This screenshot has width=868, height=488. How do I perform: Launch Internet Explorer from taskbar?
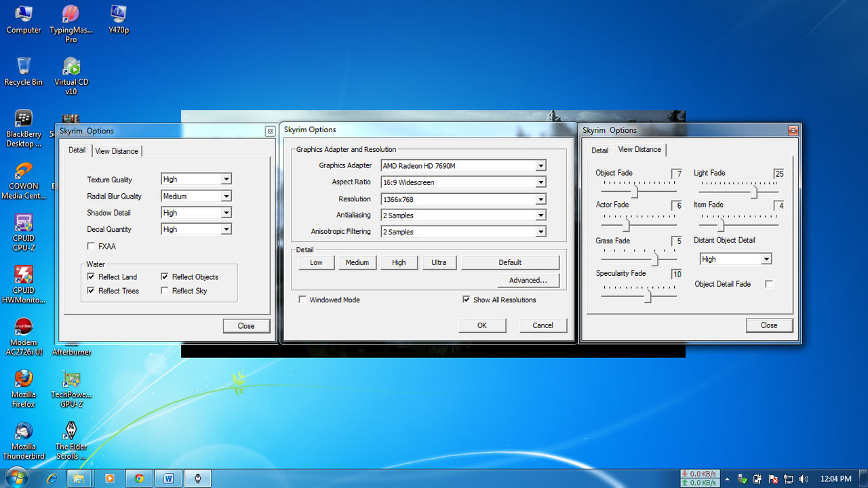point(52,479)
